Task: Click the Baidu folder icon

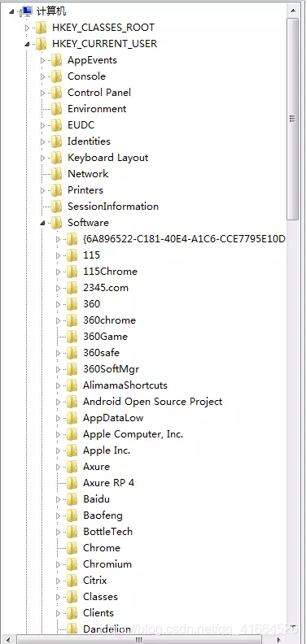Action: pos(72,499)
